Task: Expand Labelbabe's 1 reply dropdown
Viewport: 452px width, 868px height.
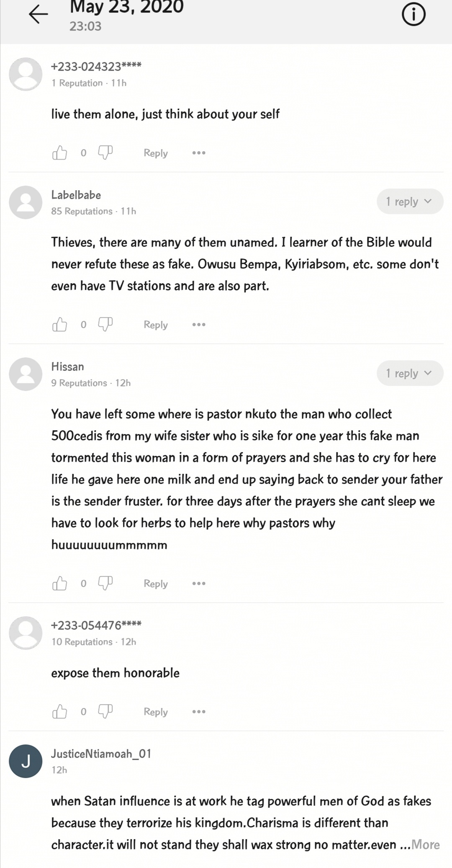Action: 409,201
